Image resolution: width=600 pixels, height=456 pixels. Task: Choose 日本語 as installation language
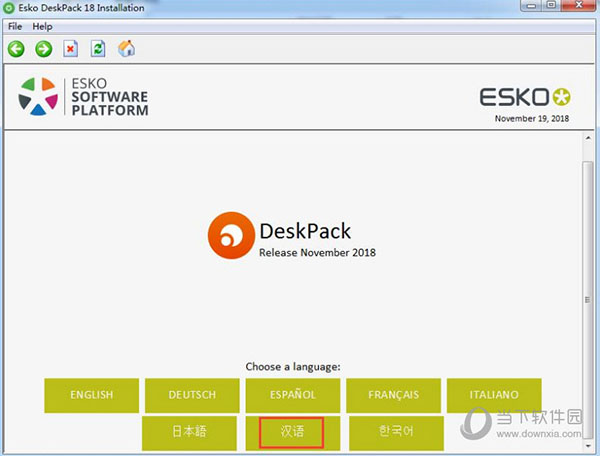coord(189,433)
